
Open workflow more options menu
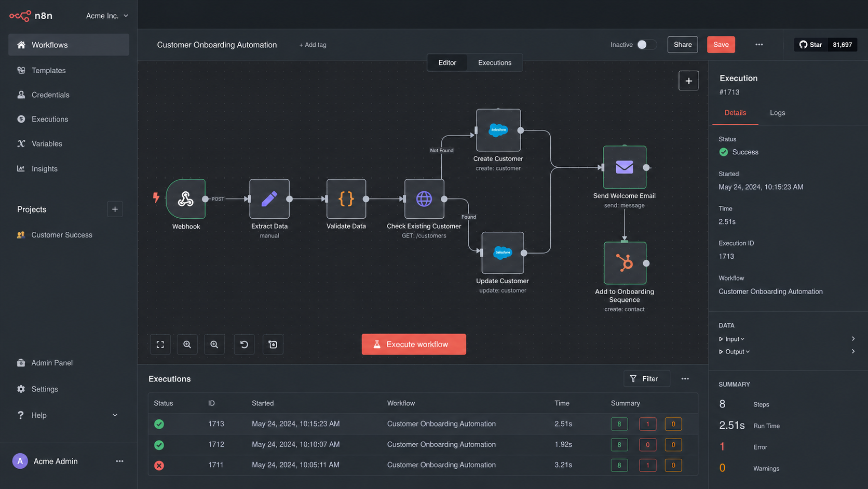point(759,45)
